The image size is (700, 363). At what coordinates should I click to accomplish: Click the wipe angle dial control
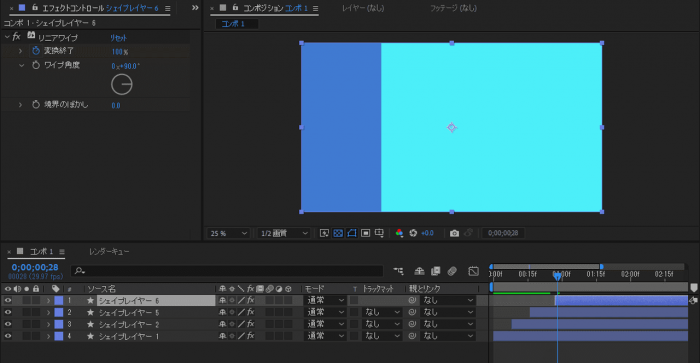(x=121, y=84)
